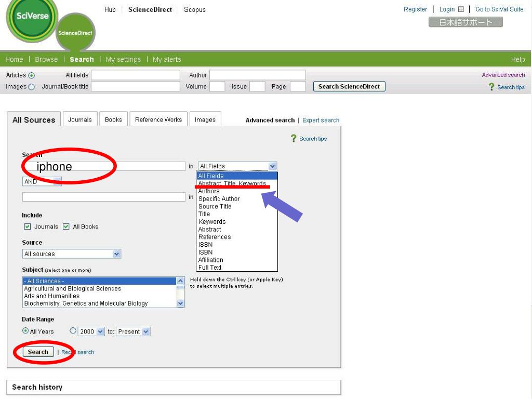The width and height of the screenshot is (532, 399).
Task: Select the Articles radio button
Action: click(32, 75)
